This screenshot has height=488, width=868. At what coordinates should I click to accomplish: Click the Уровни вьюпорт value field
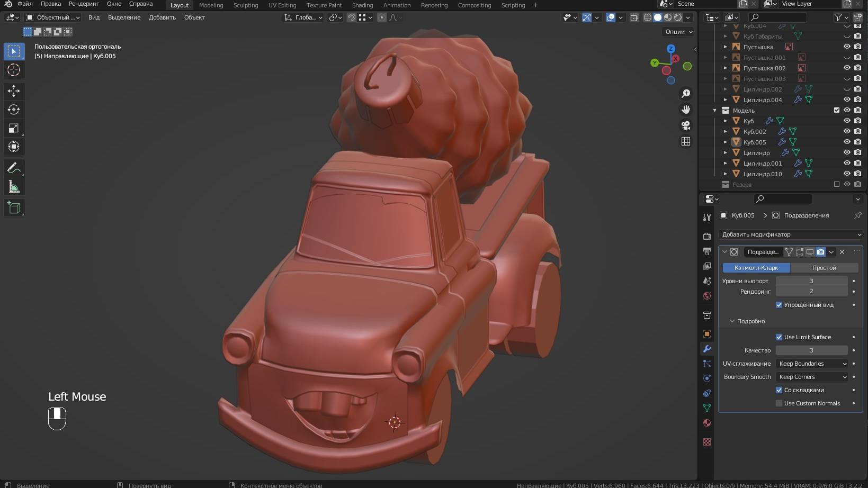click(811, 281)
